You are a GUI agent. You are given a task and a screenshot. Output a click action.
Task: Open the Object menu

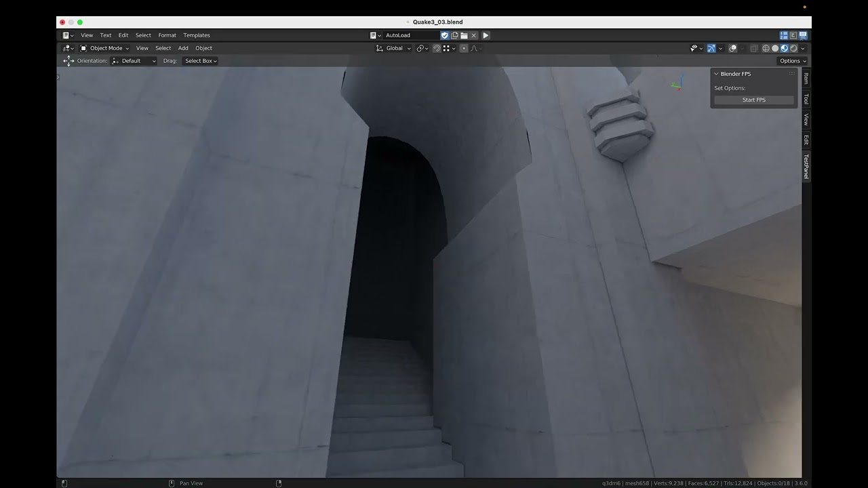pos(203,48)
